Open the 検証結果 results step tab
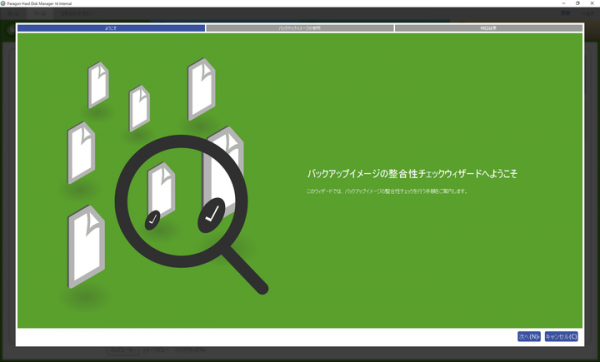600x362 pixels. [488, 28]
